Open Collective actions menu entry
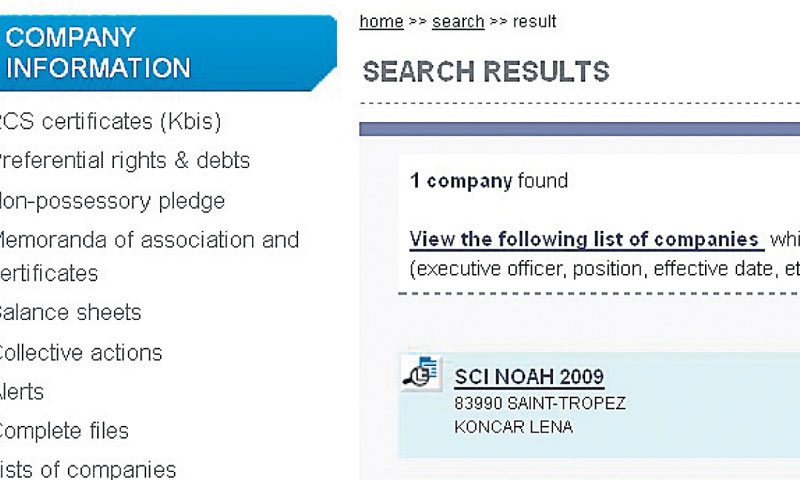 [x=80, y=352]
